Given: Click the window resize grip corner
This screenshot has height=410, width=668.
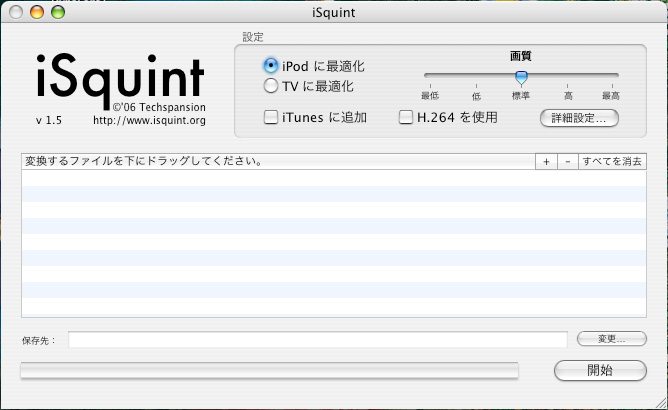Looking at the screenshot, I should pyautogui.click(x=661, y=403).
